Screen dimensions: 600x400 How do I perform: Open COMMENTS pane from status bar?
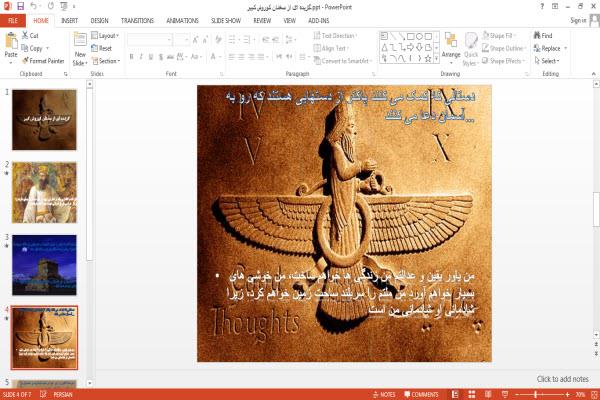pos(421,395)
